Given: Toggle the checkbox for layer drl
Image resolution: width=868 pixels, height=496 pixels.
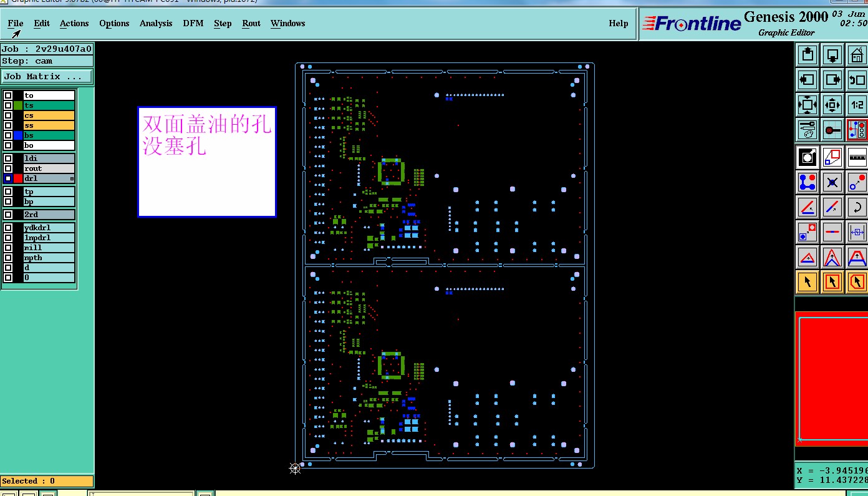Looking at the screenshot, I should click(x=8, y=178).
